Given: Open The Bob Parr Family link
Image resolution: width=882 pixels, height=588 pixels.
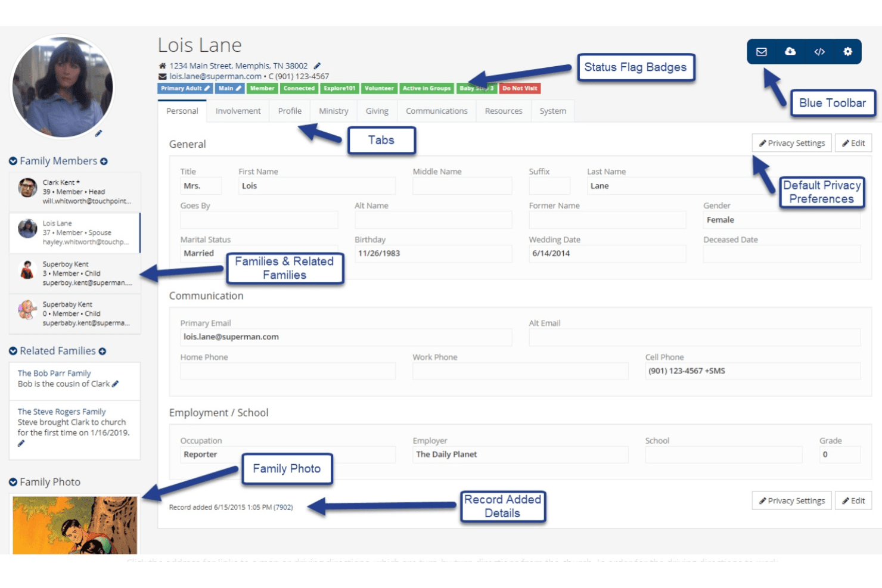Looking at the screenshot, I should (54, 374).
